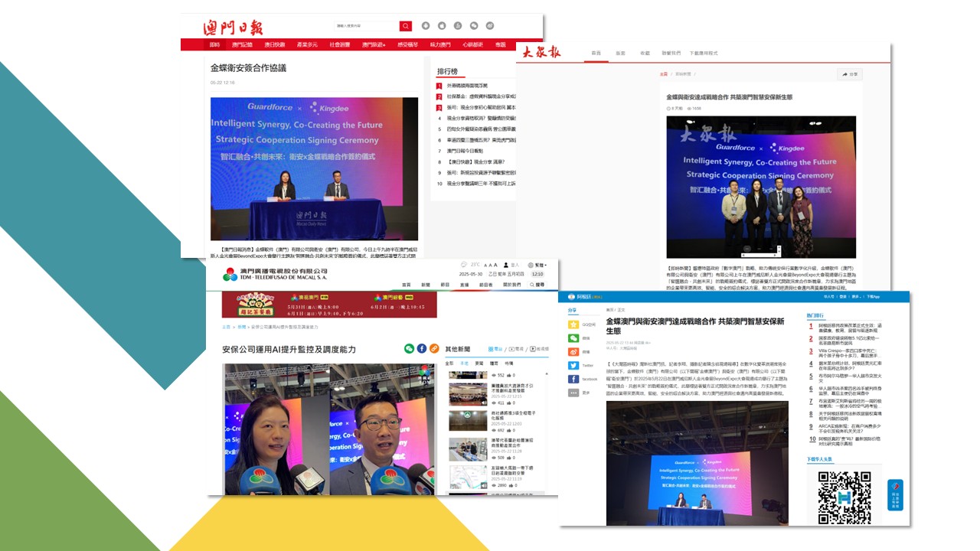Click the 登入 person icon on TDM

506,265
